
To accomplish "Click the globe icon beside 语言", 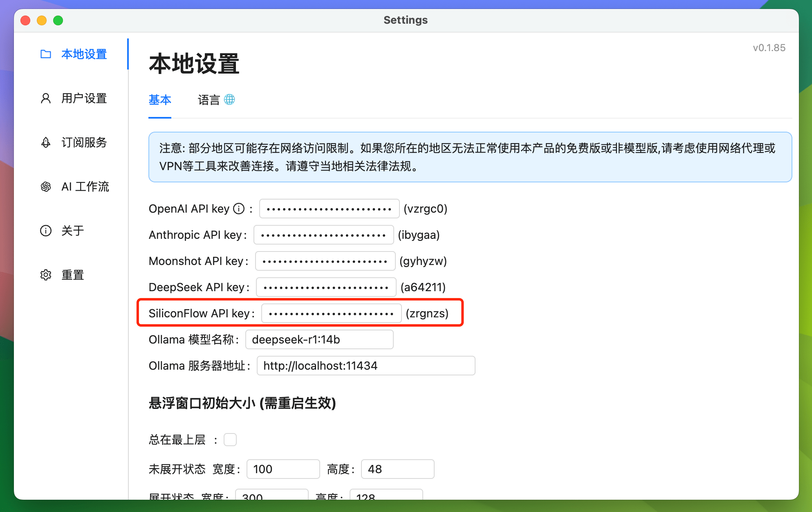I will [229, 99].
